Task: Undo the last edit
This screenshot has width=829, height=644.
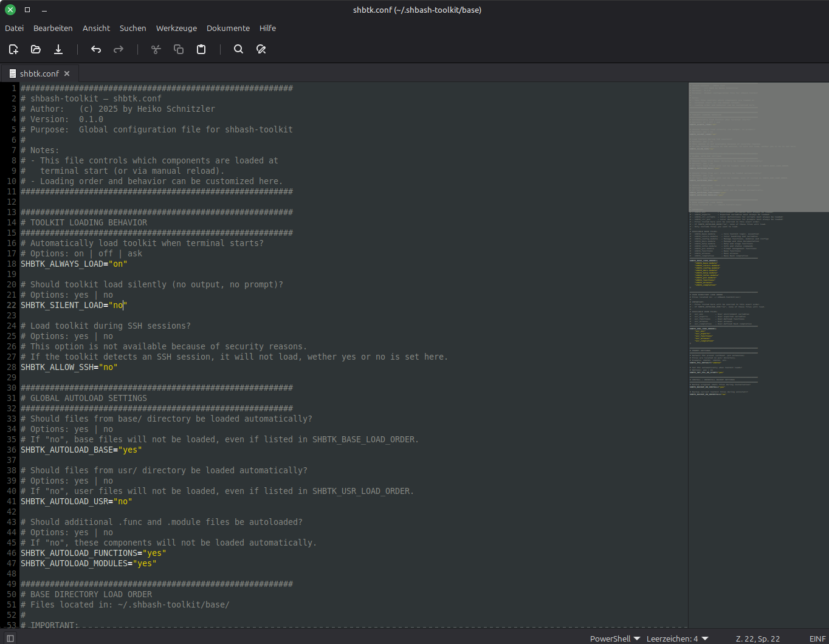Action: [96, 49]
